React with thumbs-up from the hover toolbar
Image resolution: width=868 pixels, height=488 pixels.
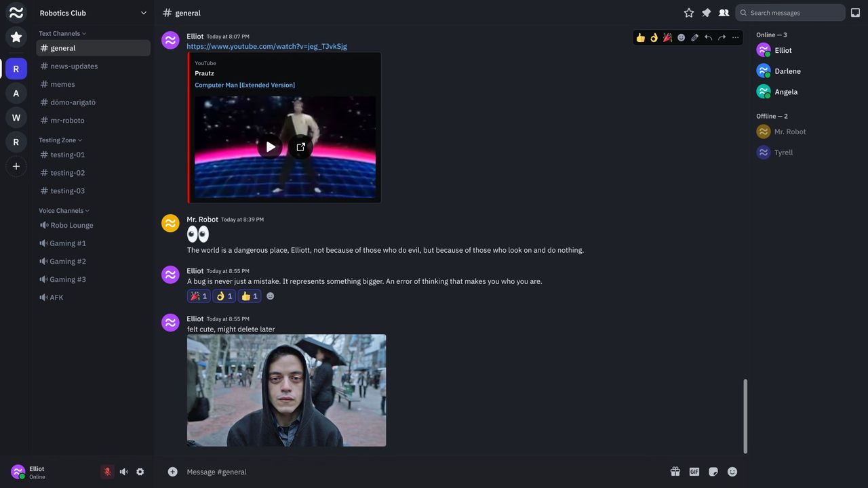[640, 37]
